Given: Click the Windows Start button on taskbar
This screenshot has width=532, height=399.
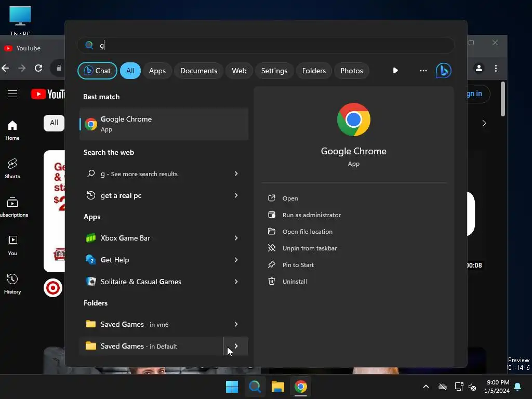Looking at the screenshot, I should click(x=232, y=387).
